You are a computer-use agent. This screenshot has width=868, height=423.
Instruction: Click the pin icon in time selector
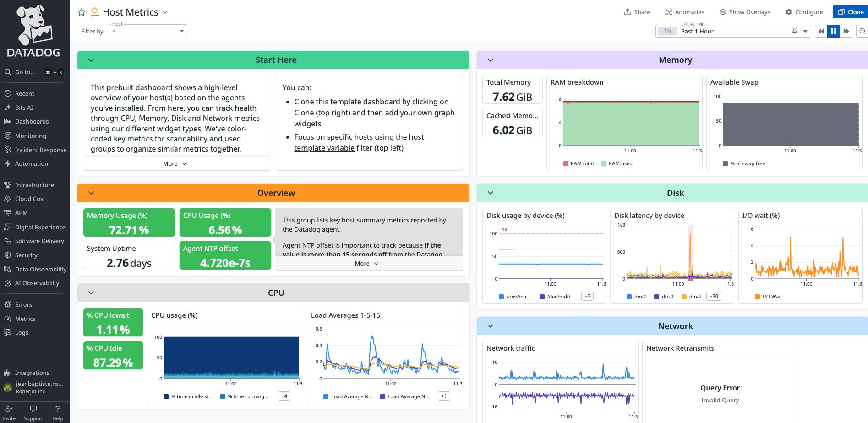795,31
